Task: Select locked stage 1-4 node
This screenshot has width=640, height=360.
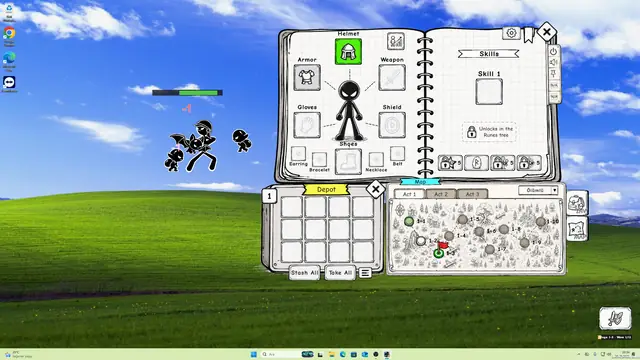Action: click(449, 236)
